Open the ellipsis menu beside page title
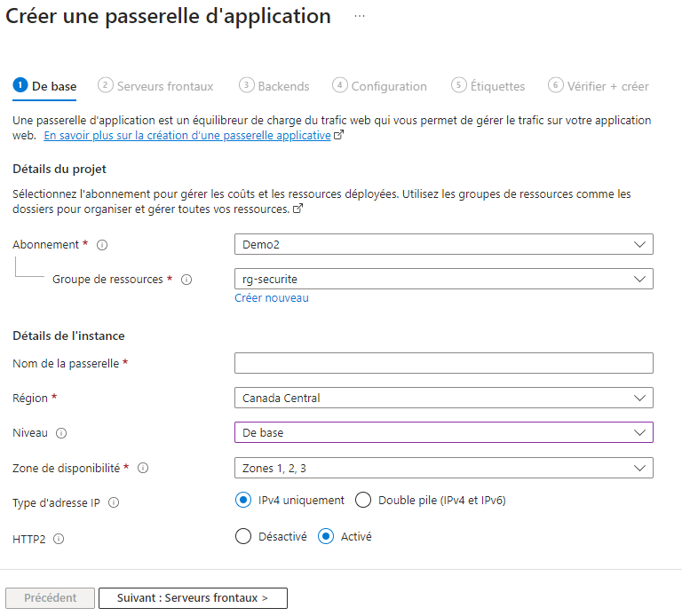This screenshot has height=616, width=682. [360, 17]
